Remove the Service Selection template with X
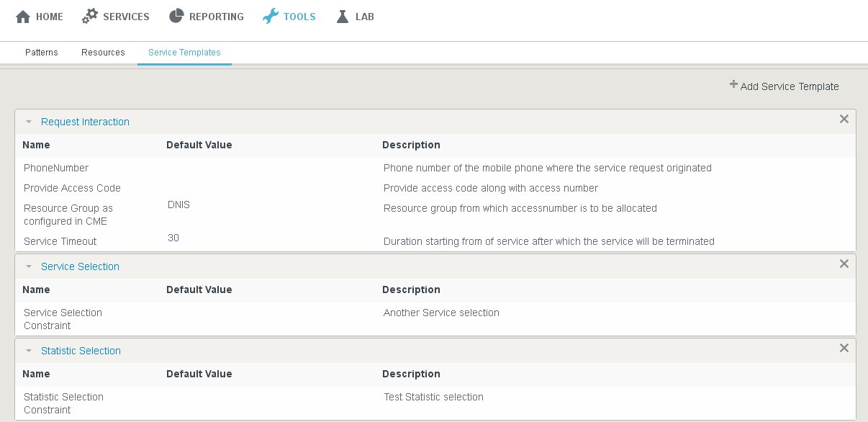This screenshot has width=868, height=422. tap(844, 264)
